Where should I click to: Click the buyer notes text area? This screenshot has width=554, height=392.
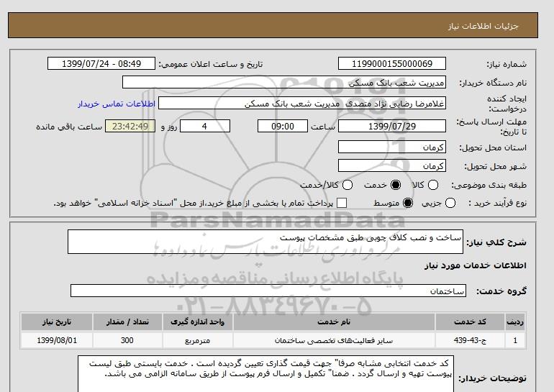click(265, 373)
